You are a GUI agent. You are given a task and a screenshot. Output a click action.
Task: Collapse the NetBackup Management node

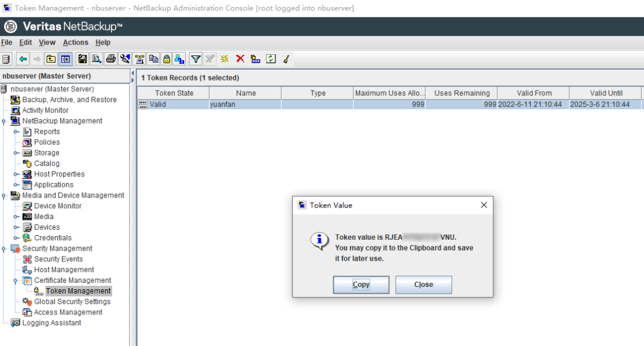4,121
